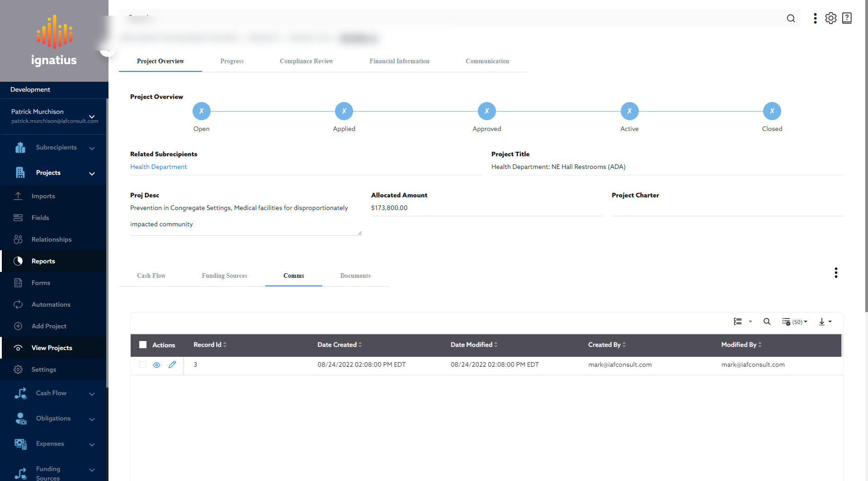The height and width of the screenshot is (481, 868).
Task: Click the Obligations sidebar icon
Action: [20, 419]
